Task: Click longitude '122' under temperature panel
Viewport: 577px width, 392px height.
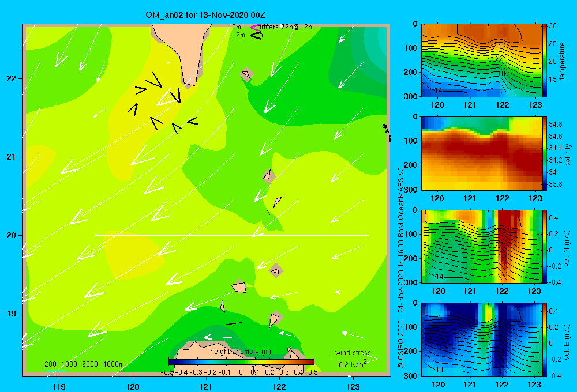Action: pyautogui.click(x=503, y=105)
